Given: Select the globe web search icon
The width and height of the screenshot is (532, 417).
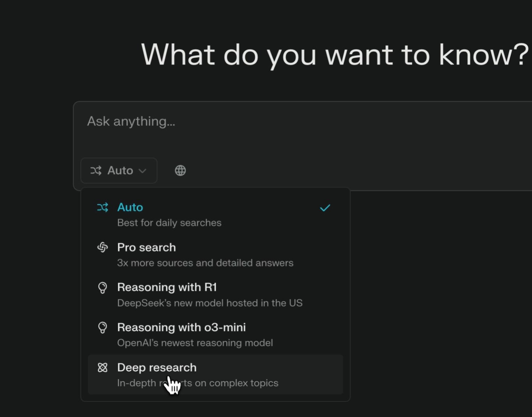Looking at the screenshot, I should (180, 170).
